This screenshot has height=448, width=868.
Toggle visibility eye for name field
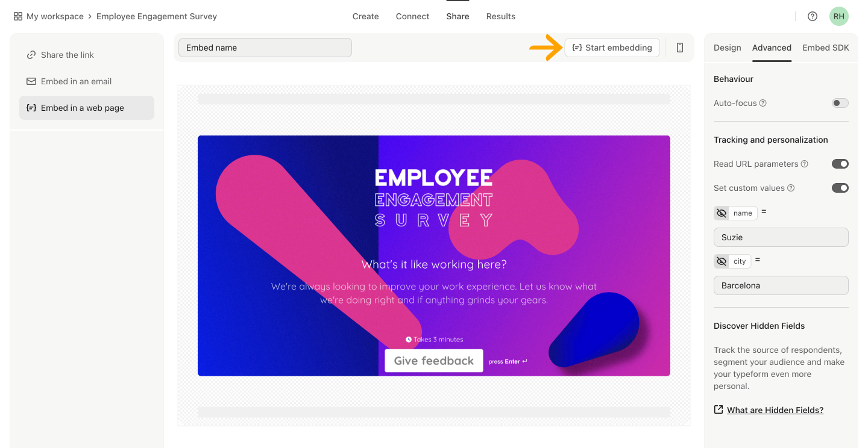722,213
